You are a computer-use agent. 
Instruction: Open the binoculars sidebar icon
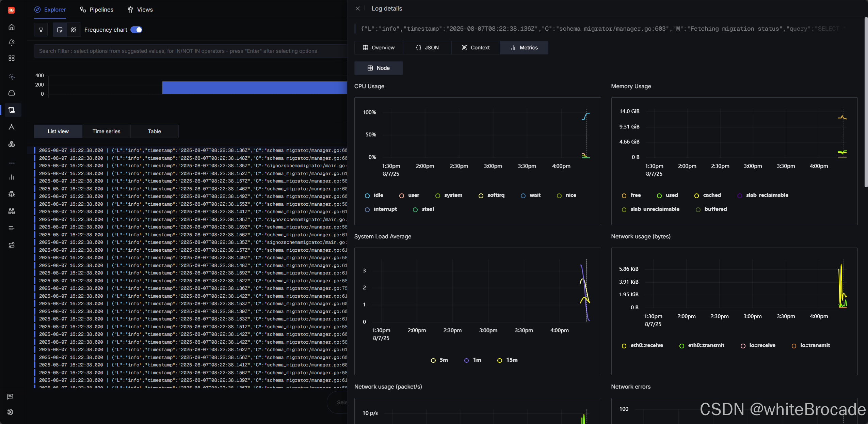tap(12, 211)
